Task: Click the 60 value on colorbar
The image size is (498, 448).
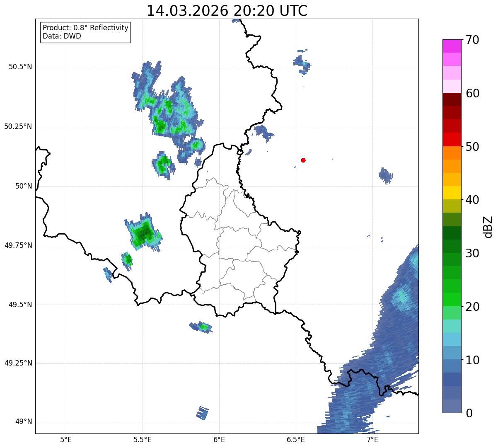Action: pyautogui.click(x=472, y=93)
